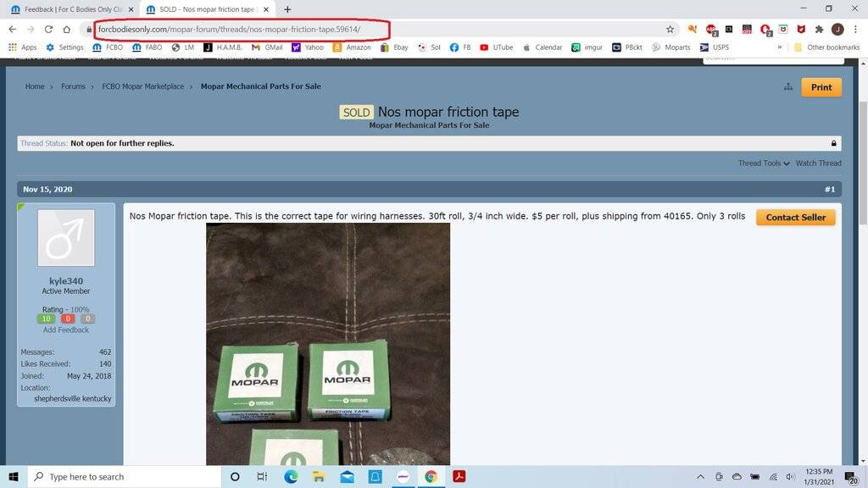Click the browser reload page icon
This screenshot has height=488, width=868.
47,30
